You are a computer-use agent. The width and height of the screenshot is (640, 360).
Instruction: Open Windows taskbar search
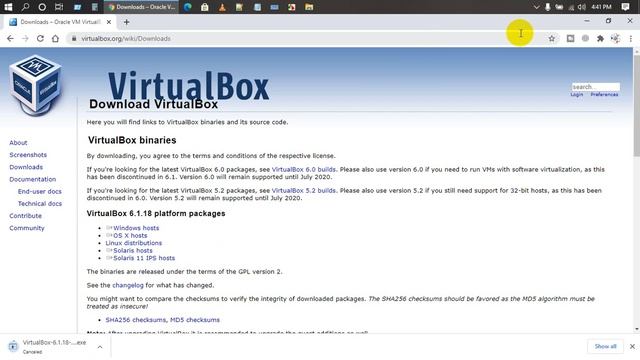[25, 7]
